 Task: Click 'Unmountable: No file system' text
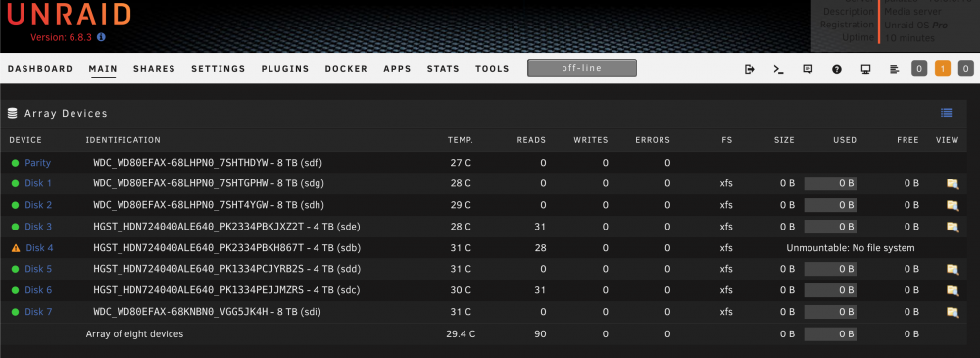851,248
